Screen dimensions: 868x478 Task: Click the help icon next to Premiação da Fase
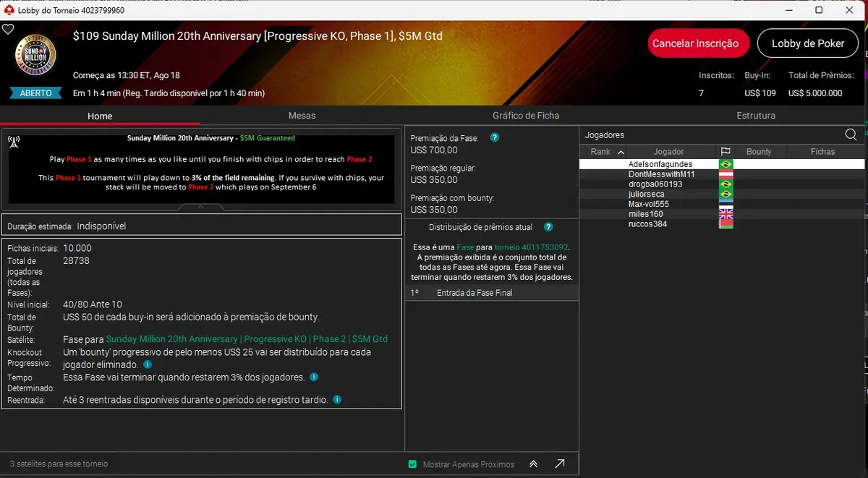(495, 137)
